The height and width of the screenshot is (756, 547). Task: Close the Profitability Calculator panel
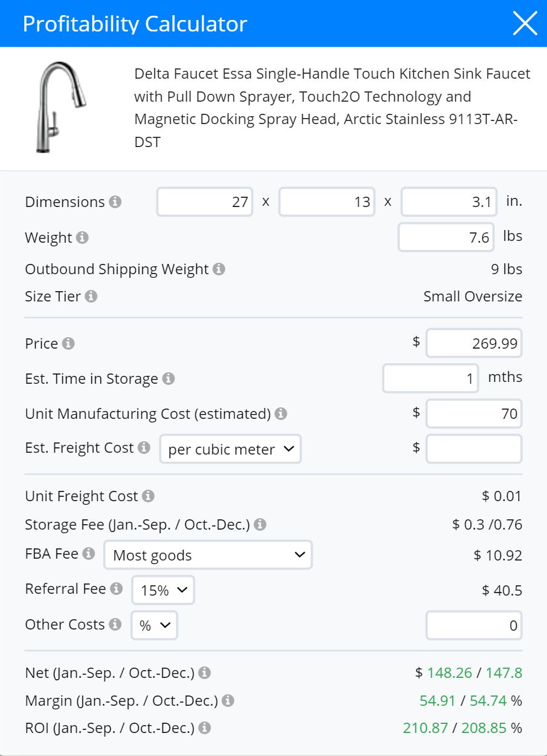pos(525,24)
